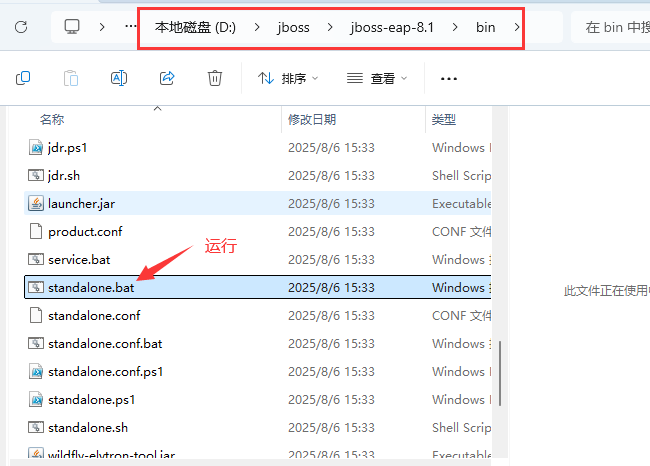The image size is (650, 466).
Task: Click the vertical scrollbar thumb of file list
Action: [500, 374]
